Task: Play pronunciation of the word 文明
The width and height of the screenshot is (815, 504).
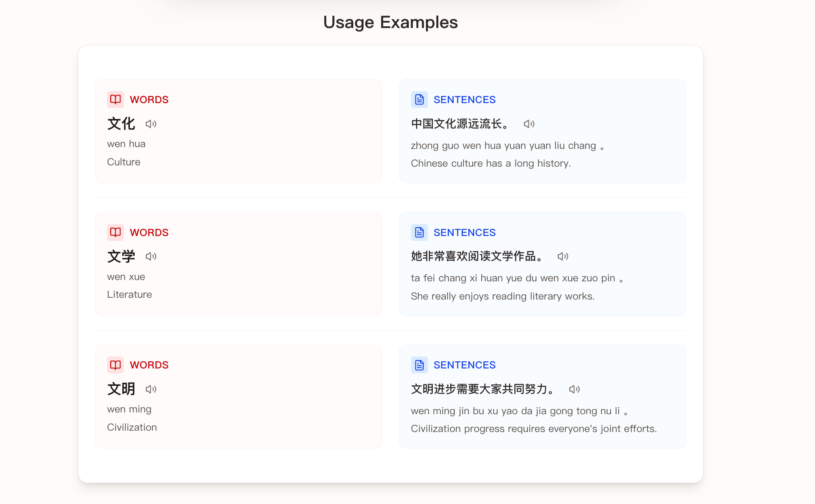Action: click(151, 389)
